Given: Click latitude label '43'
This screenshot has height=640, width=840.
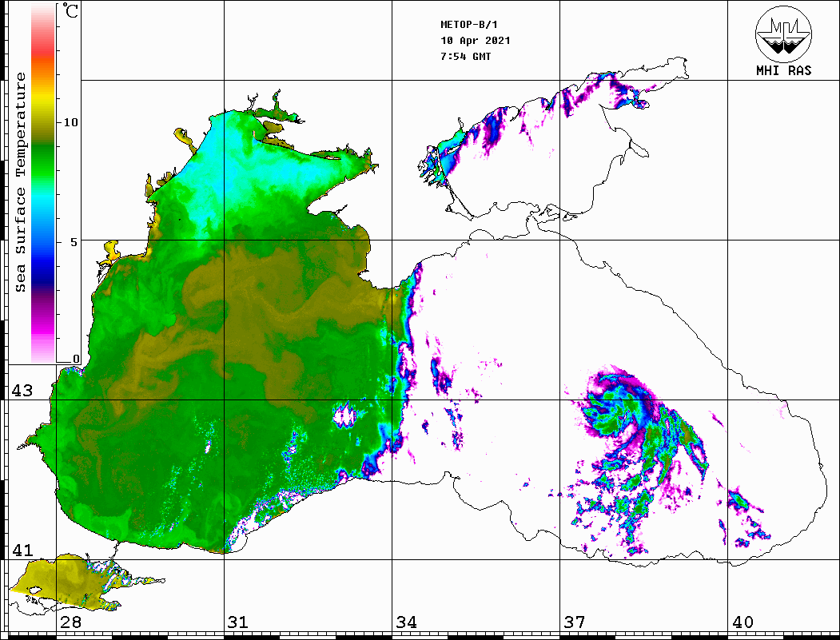Looking at the screenshot, I should [x=22, y=391].
